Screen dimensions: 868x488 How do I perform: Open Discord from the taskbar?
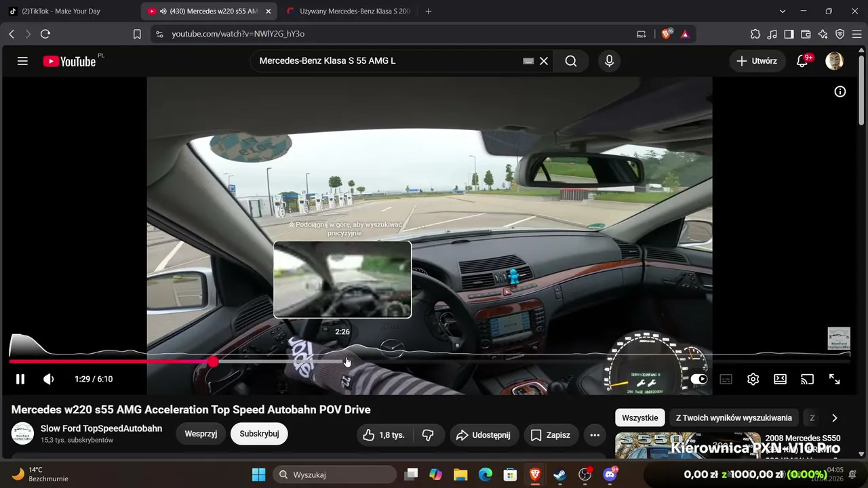(610, 474)
